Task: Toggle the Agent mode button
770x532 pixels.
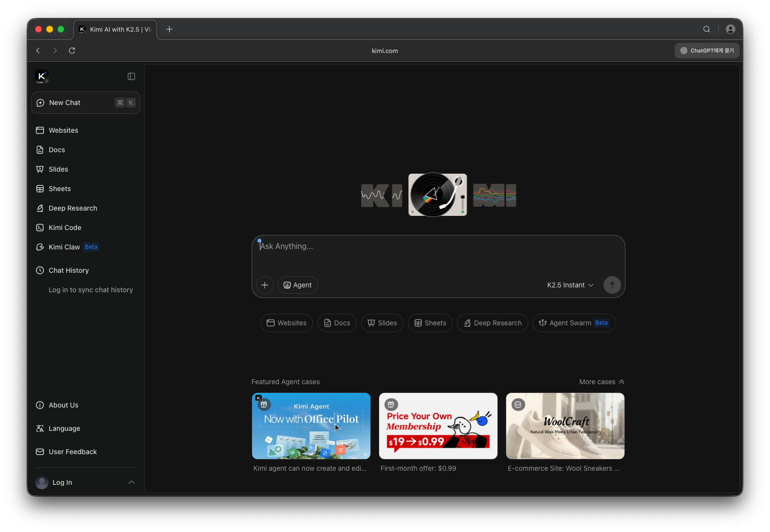Action: pyautogui.click(x=298, y=285)
